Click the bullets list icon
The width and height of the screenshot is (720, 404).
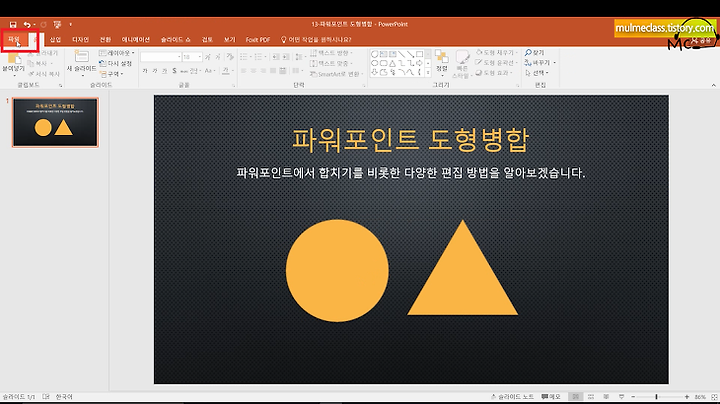tap(244, 56)
